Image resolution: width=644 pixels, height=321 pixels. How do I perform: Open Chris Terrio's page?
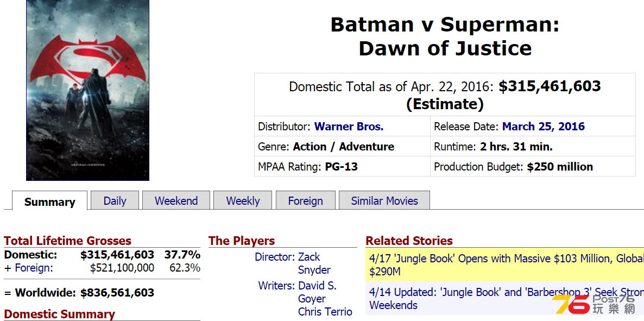pyautogui.click(x=325, y=312)
